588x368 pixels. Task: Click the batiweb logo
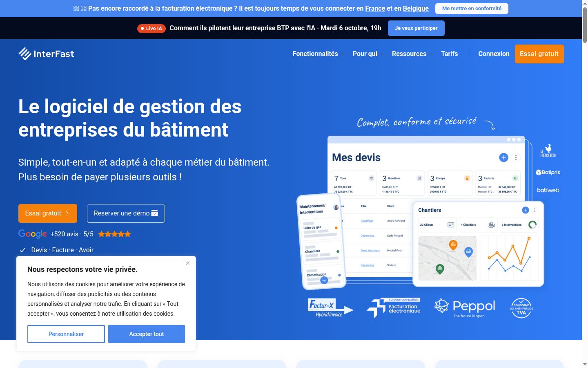pyautogui.click(x=548, y=190)
